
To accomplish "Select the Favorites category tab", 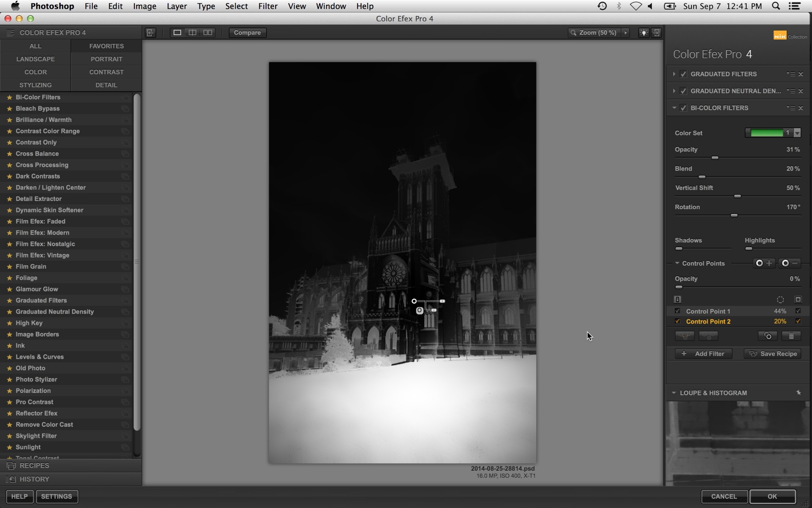I will pyautogui.click(x=106, y=46).
